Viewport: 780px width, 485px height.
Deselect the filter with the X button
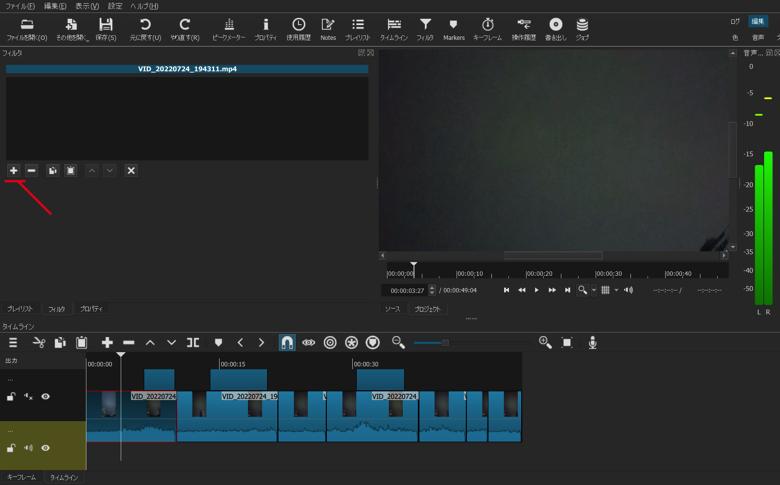[x=131, y=171]
